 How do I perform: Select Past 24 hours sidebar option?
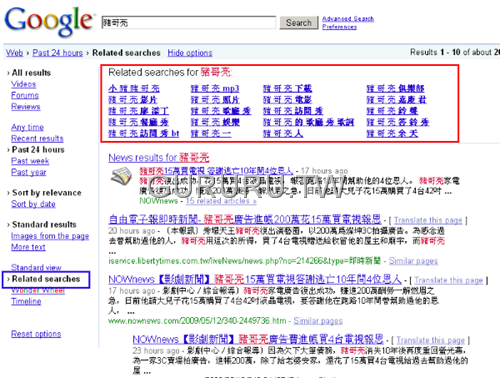pos(38,150)
